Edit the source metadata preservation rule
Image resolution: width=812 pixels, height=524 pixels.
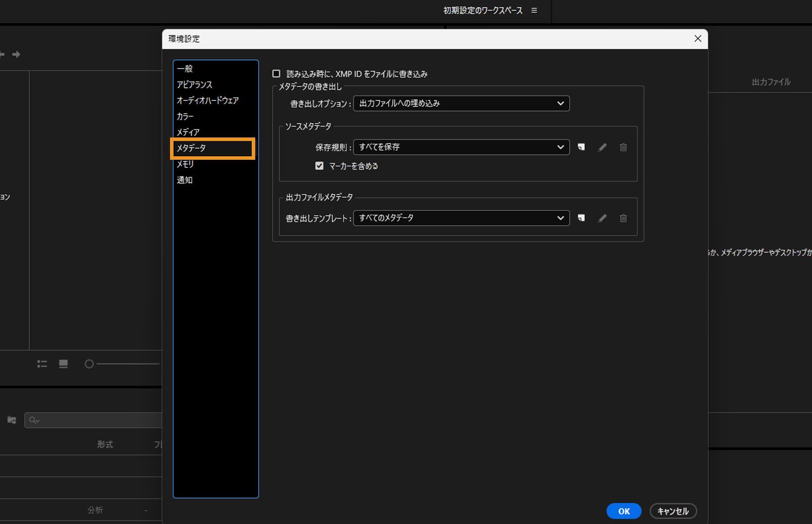click(602, 147)
